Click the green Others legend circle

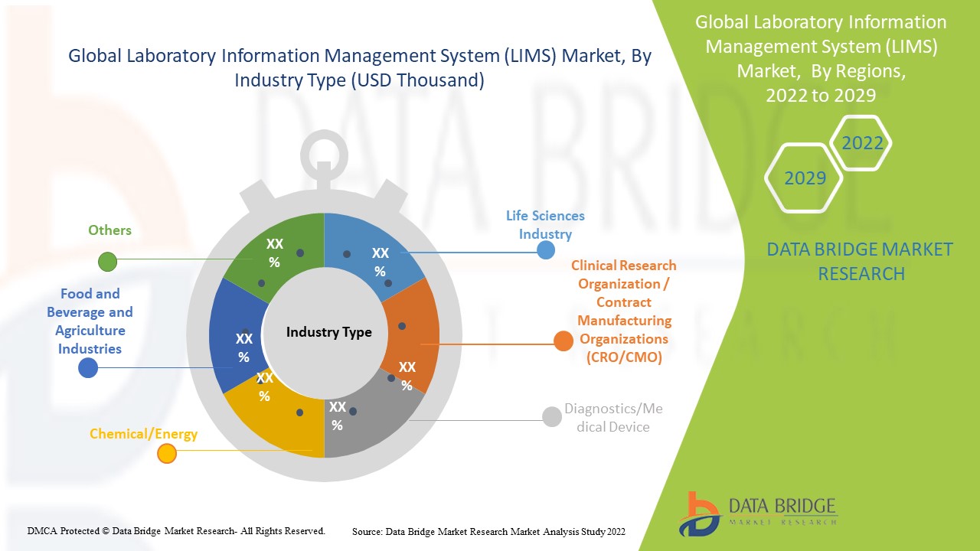107,262
